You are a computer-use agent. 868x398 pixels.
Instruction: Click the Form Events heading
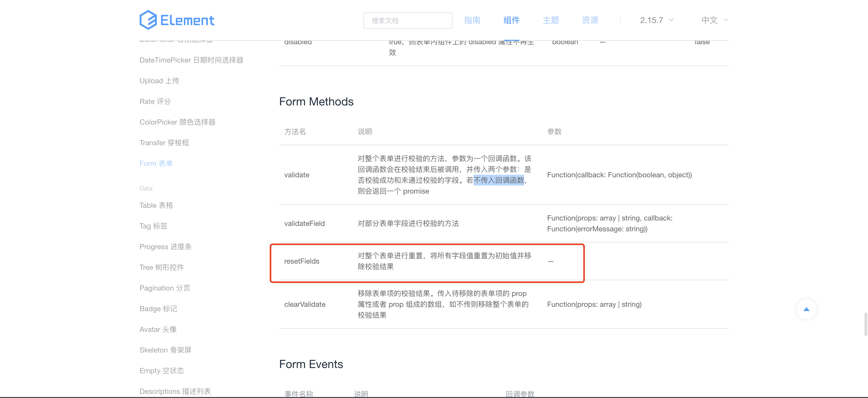pos(311,364)
